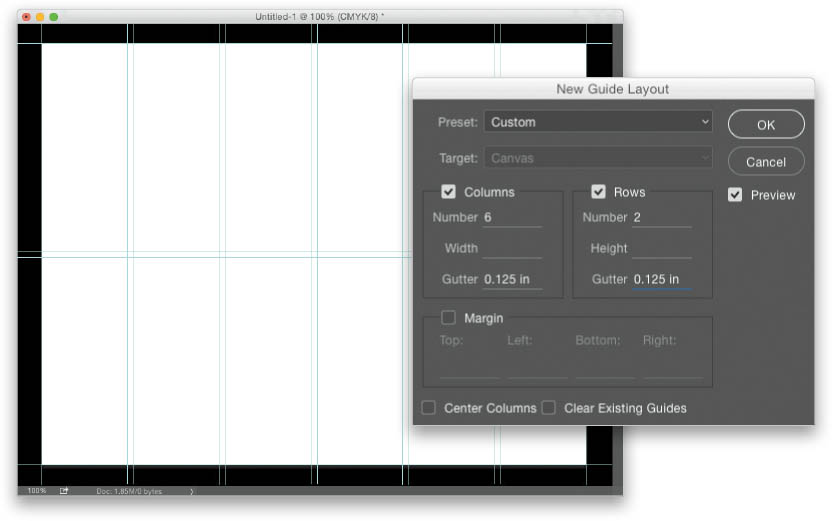The height and width of the screenshot is (521, 832).
Task: Click the Rows Gutter field
Action: click(661, 279)
